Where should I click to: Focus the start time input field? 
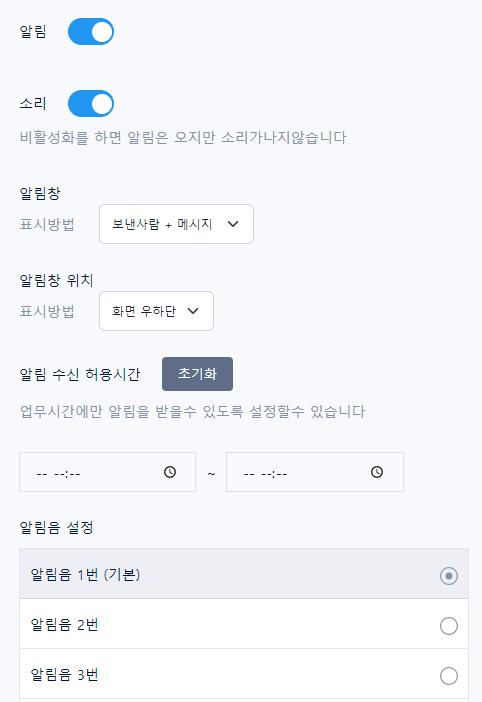point(107,472)
